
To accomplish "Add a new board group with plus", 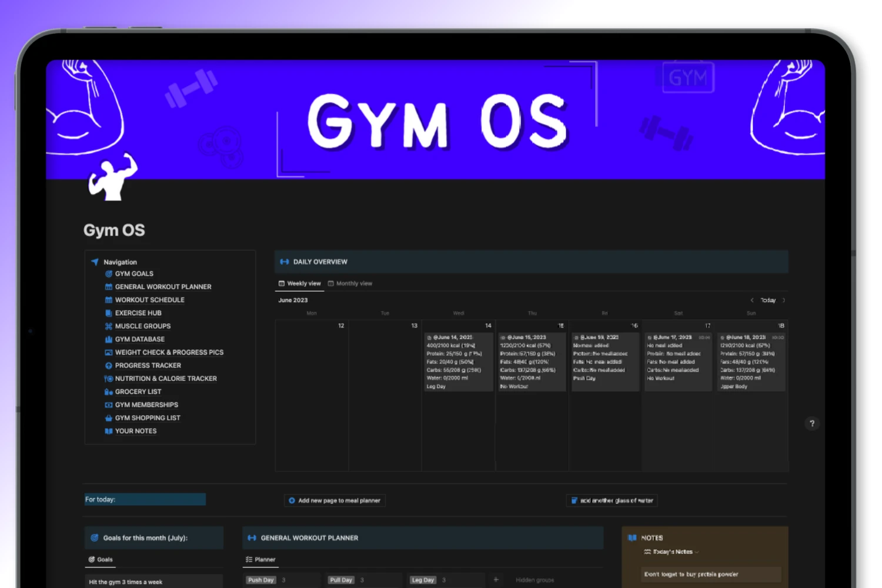I will 496,580.
